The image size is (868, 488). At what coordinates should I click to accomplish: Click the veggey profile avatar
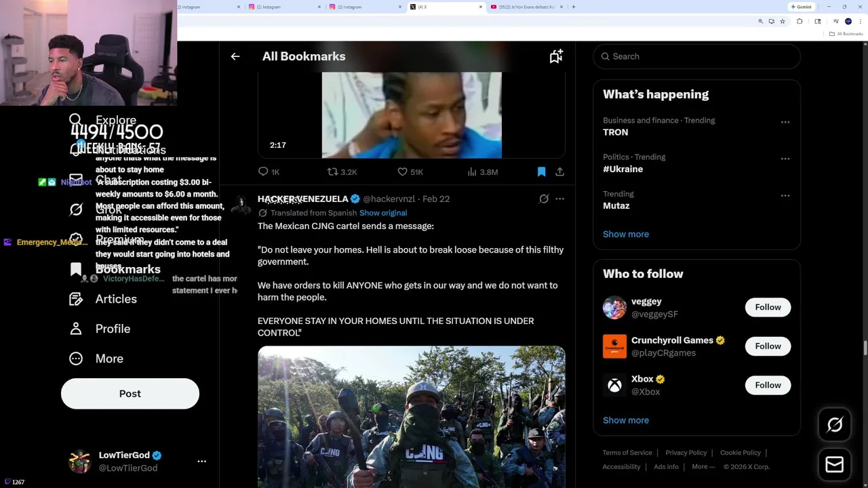point(614,308)
